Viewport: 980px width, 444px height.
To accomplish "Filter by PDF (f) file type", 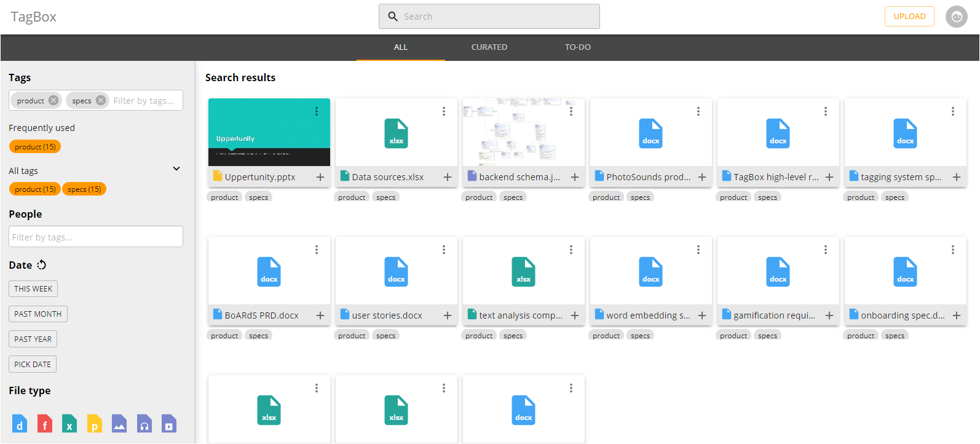I will [x=45, y=424].
